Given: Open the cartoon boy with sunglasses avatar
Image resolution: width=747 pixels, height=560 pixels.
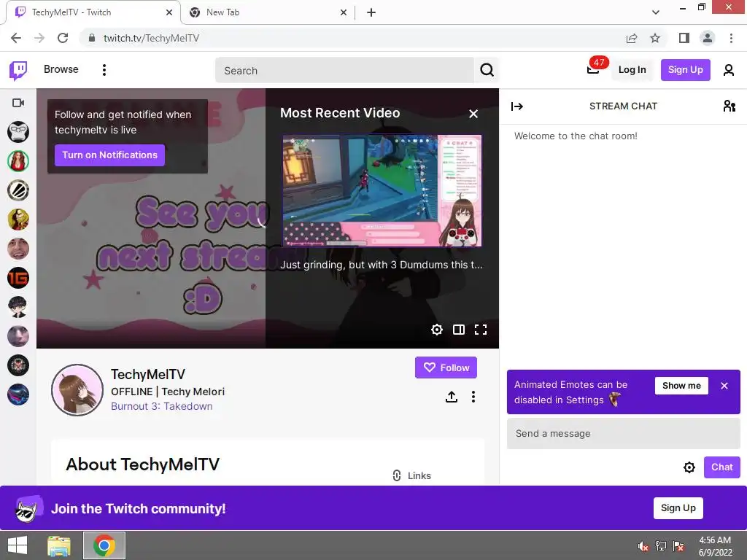Looking at the screenshot, I should click(18, 307).
